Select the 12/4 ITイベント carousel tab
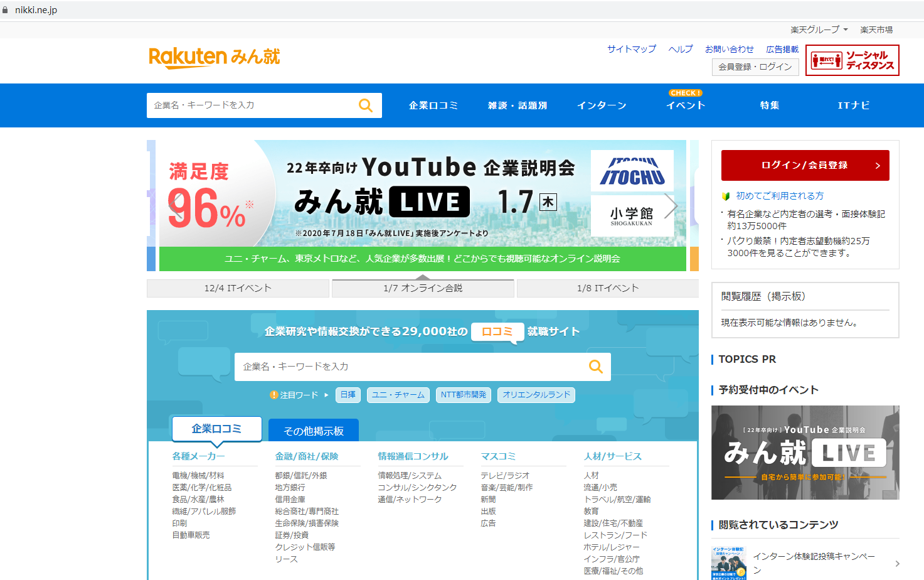This screenshot has width=924, height=580. pos(238,288)
